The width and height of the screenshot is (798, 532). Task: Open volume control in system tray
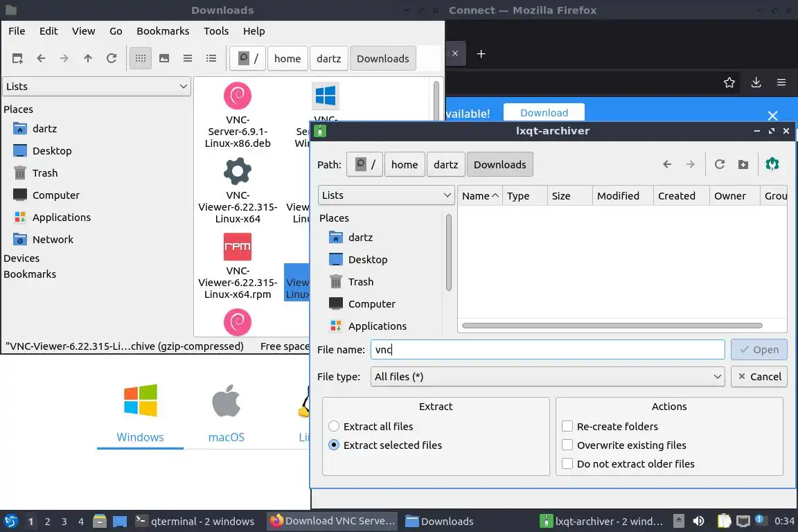pyautogui.click(x=698, y=521)
